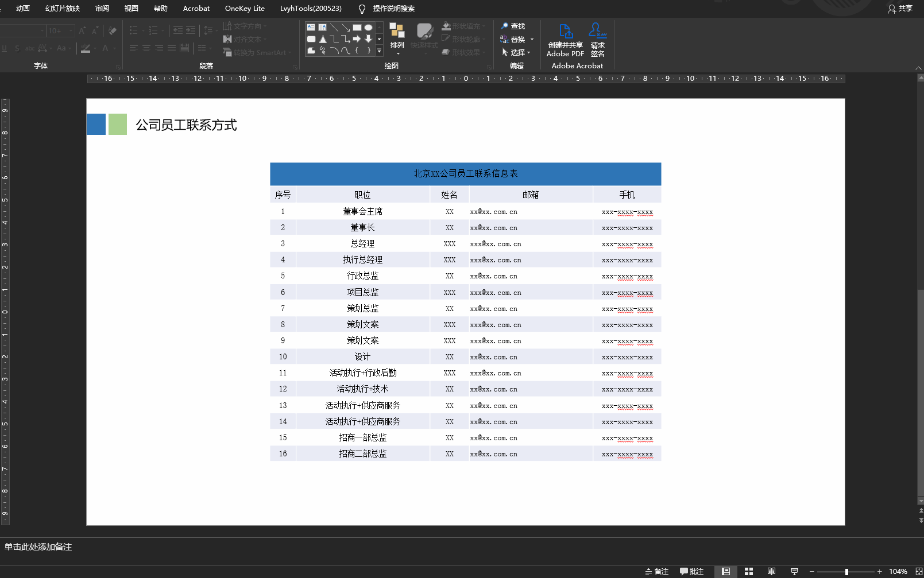This screenshot has width=924, height=578.
Task: Open the 幻灯片放映 (Slide Show) tab
Action: [63, 8]
